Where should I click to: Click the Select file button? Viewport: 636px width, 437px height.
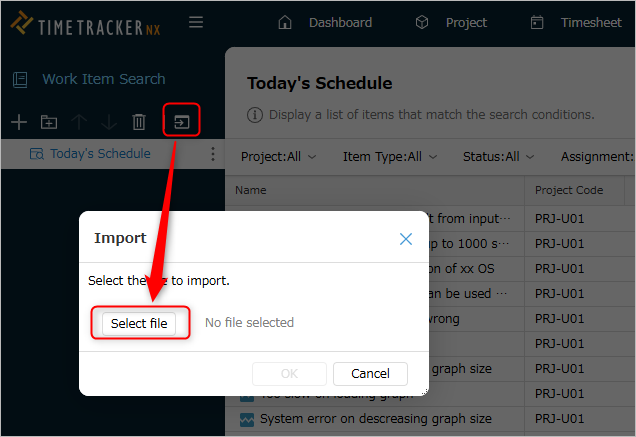[x=139, y=323]
